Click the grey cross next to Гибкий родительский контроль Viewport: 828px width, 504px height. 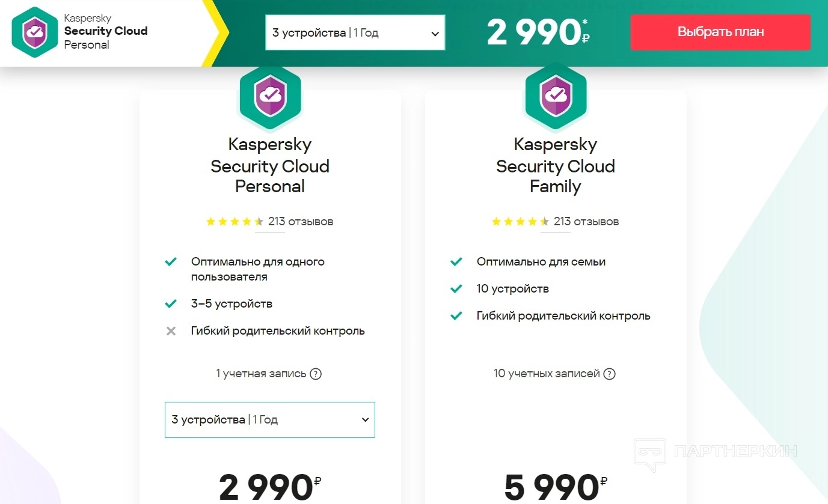171,331
